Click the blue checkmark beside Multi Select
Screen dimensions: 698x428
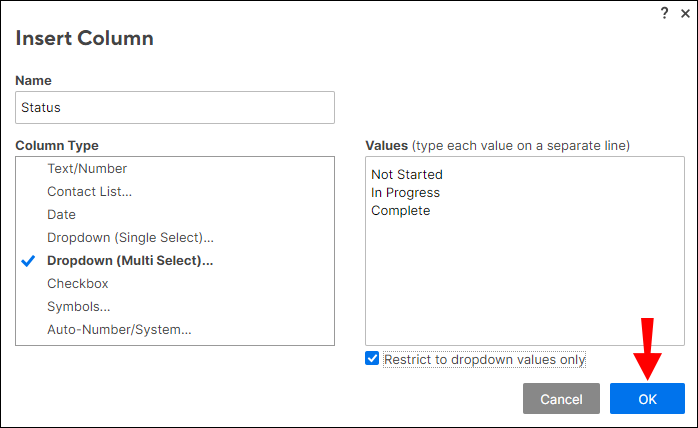29,261
